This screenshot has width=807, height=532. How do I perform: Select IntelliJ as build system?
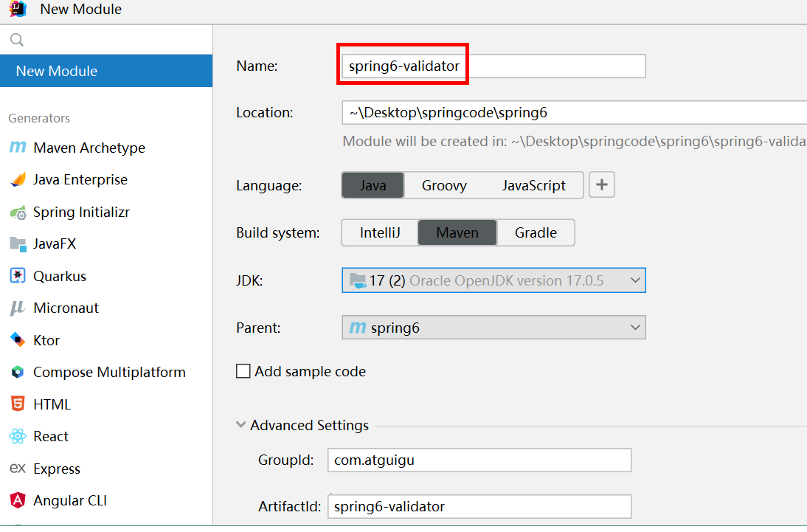tap(380, 232)
